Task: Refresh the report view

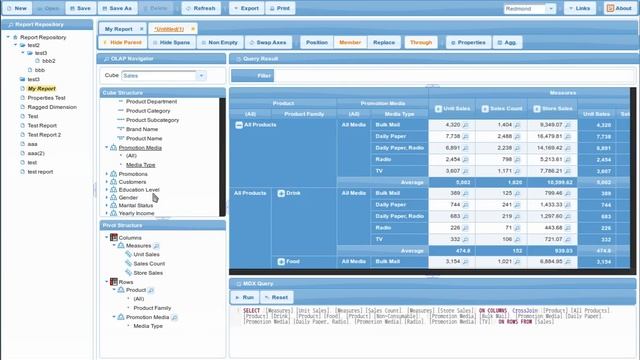Action: pyautogui.click(x=200, y=8)
